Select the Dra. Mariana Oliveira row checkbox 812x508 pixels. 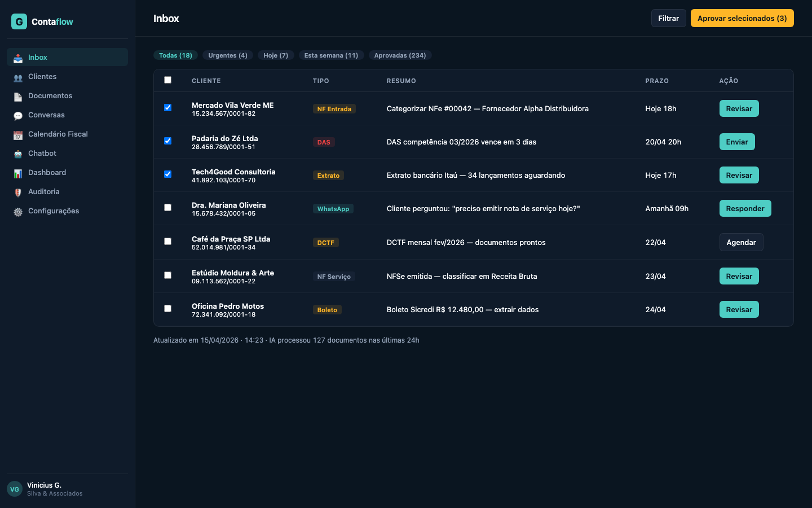pos(167,208)
